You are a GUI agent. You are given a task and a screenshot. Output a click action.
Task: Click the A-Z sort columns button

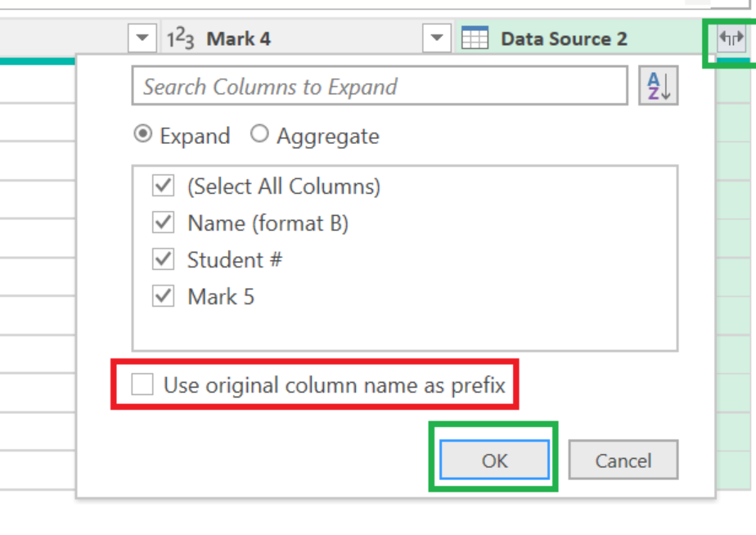(x=658, y=86)
